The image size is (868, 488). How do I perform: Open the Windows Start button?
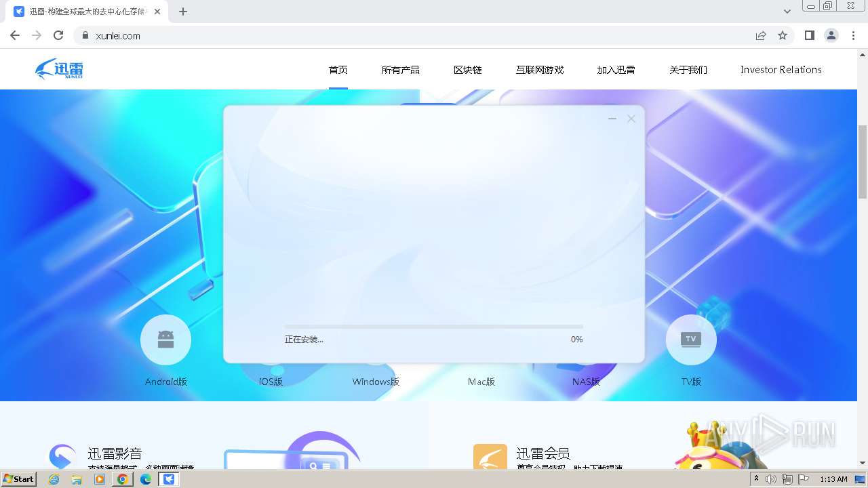(18, 479)
